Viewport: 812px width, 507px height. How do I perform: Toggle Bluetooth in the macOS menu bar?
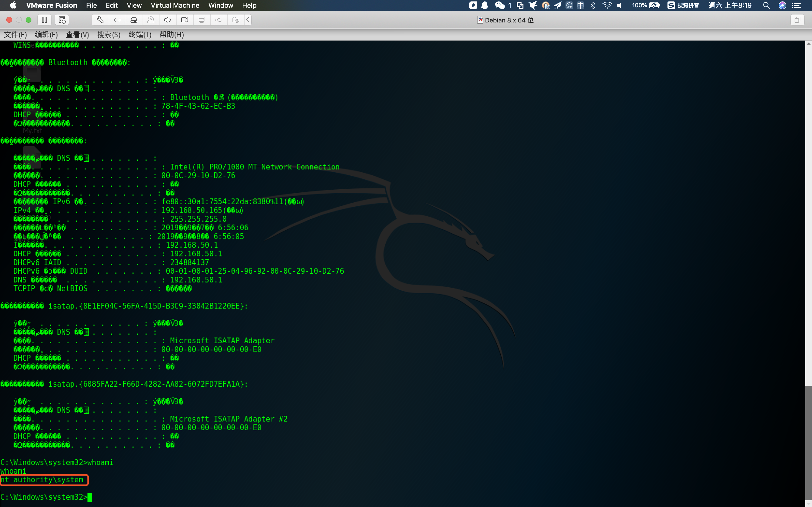593,5
